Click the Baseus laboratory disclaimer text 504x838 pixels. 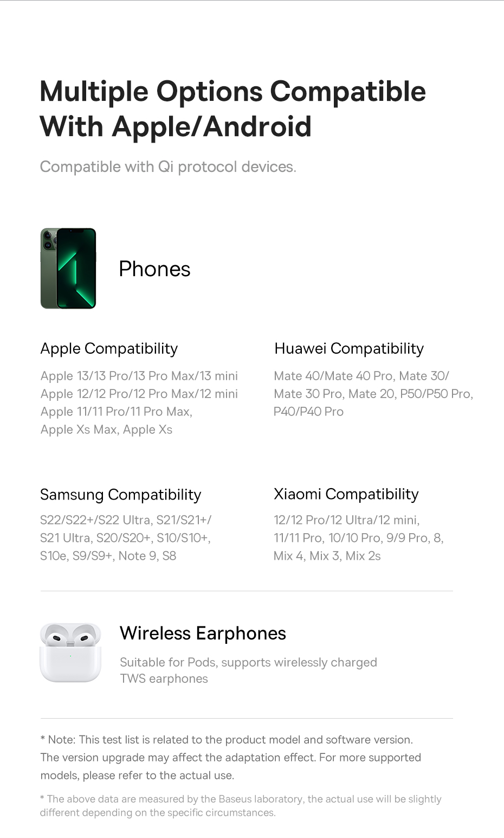(241, 805)
